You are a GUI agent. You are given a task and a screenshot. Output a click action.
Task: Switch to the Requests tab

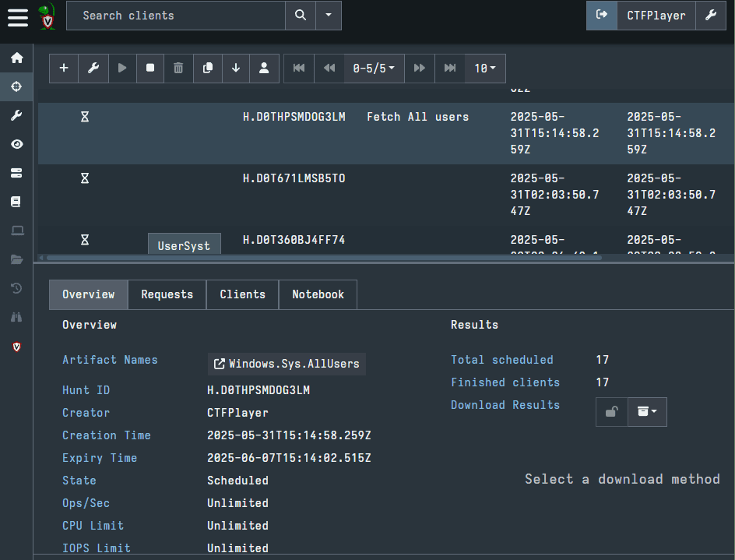tap(167, 294)
